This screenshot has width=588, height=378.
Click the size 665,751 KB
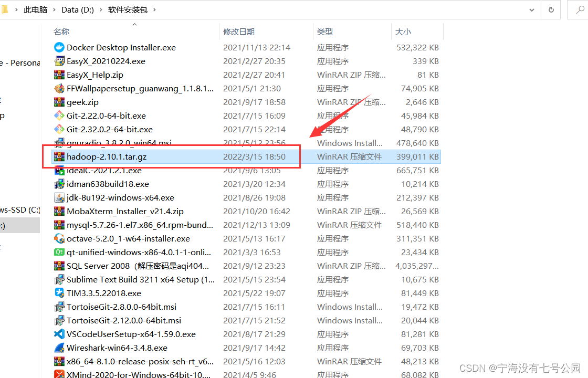click(417, 170)
